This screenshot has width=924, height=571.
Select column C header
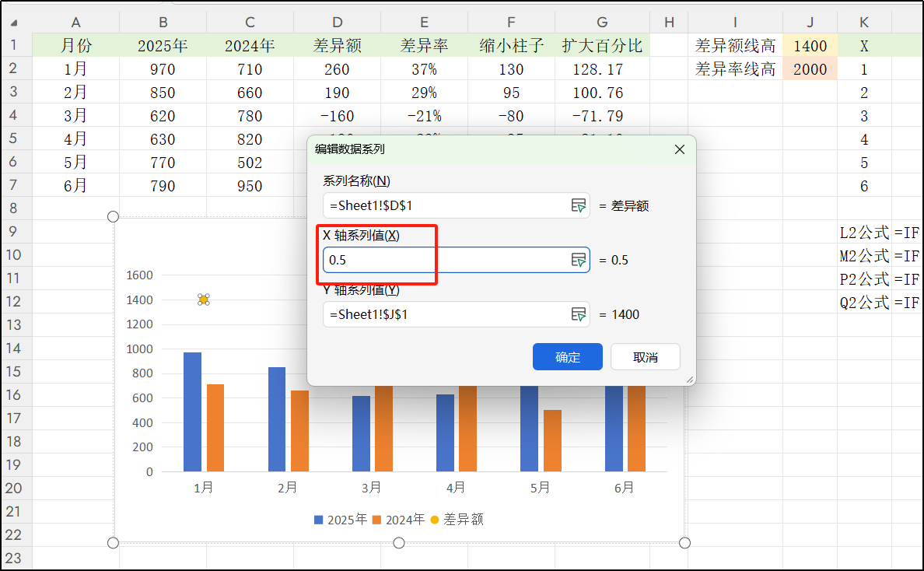(250, 23)
